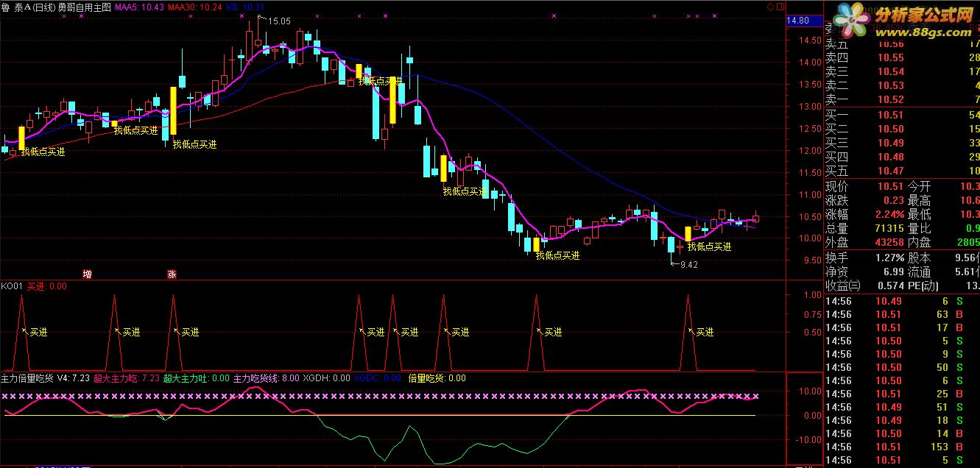Screen dimensions: 980x468
Task: Click the 最低 label
Action: click(x=918, y=214)
